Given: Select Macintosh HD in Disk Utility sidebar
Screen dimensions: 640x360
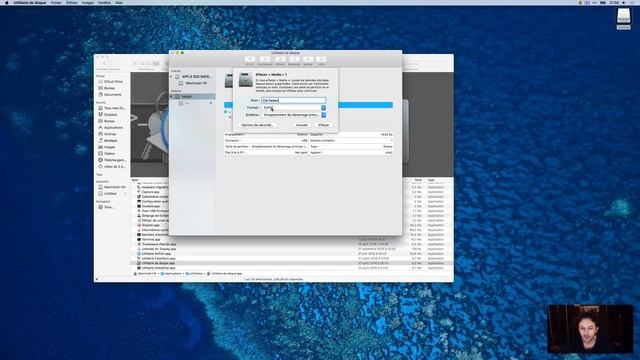Looking at the screenshot, I should pos(193,83).
